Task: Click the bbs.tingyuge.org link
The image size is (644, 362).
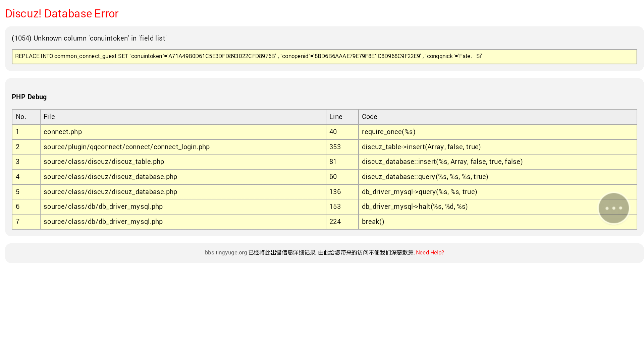Action: [226, 252]
